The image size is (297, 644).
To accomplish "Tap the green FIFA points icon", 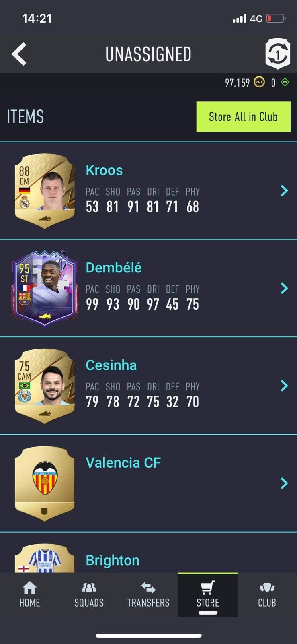I will click(x=285, y=82).
